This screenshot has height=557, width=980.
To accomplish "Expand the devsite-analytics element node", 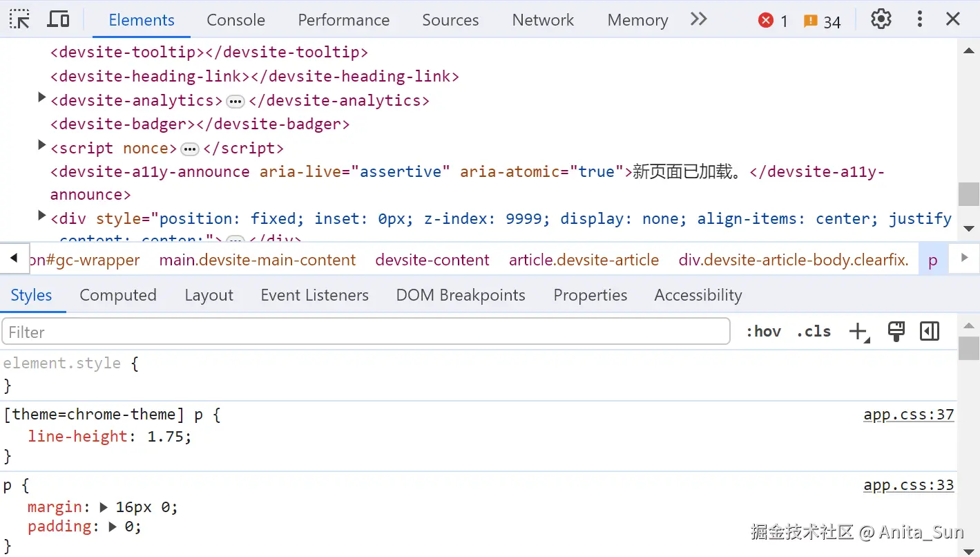I will tap(41, 99).
